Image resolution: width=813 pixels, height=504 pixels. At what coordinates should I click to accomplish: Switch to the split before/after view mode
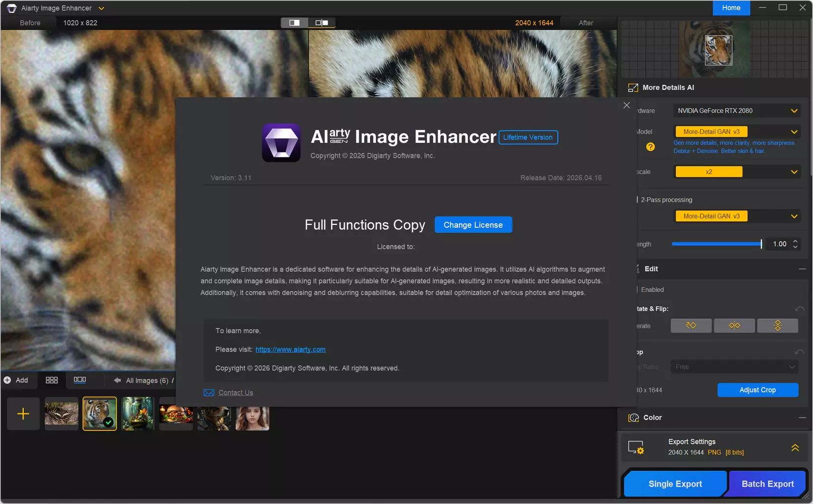click(294, 23)
